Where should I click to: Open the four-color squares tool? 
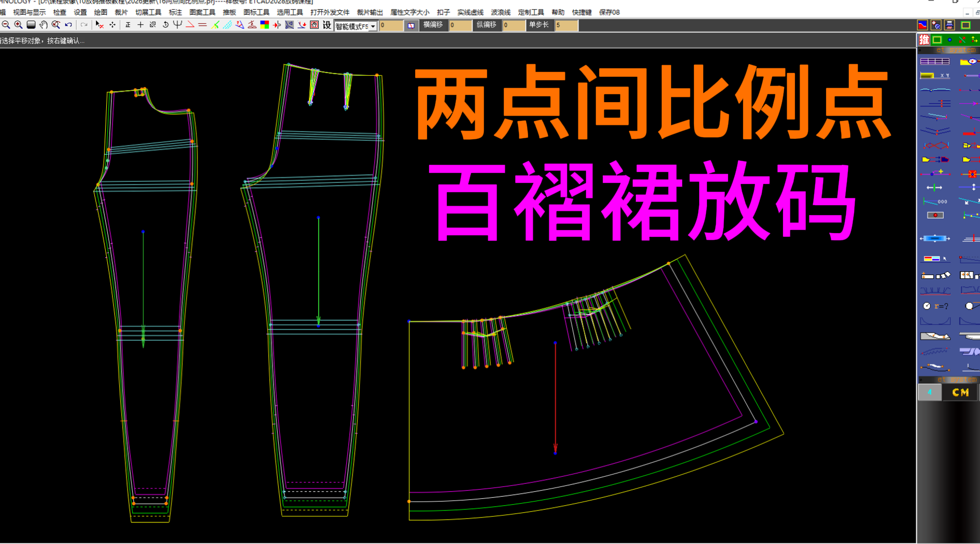[x=265, y=25]
